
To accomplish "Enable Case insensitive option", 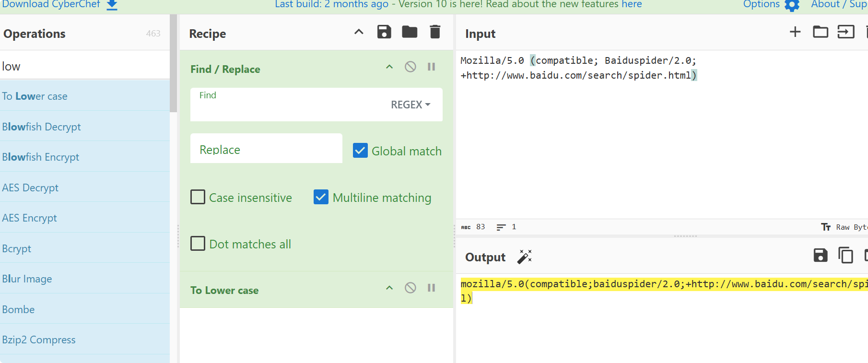I will click(x=198, y=197).
